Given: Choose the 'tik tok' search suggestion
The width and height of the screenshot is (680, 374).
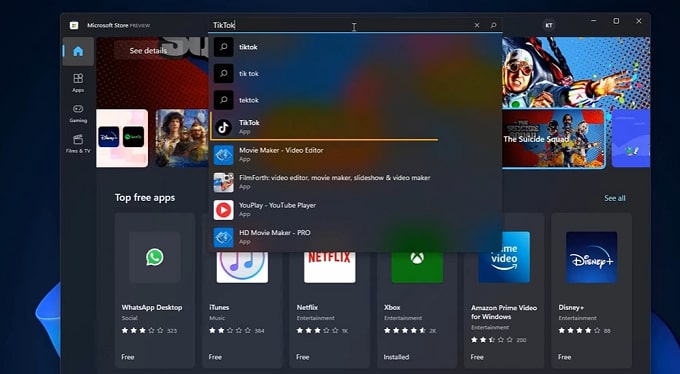Looking at the screenshot, I should 356,73.
